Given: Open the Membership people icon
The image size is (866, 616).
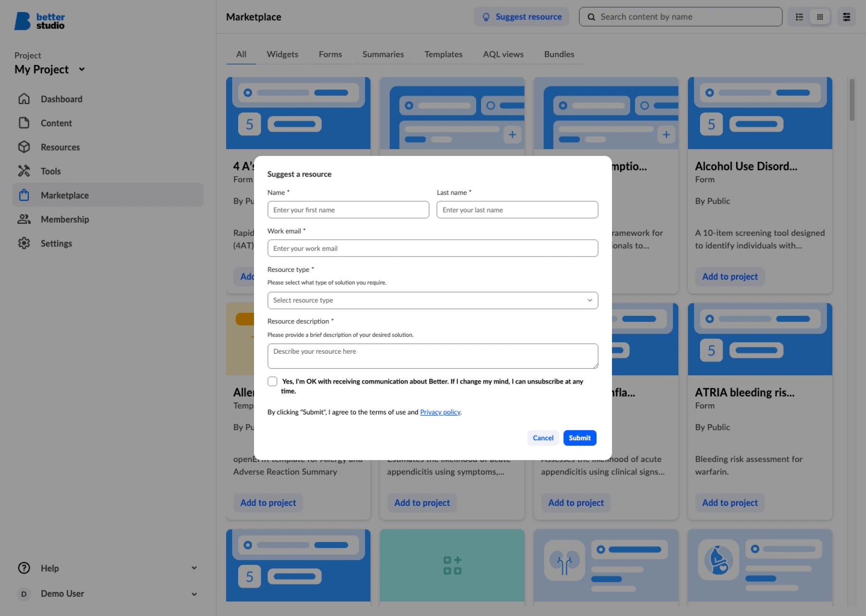Looking at the screenshot, I should (x=24, y=219).
